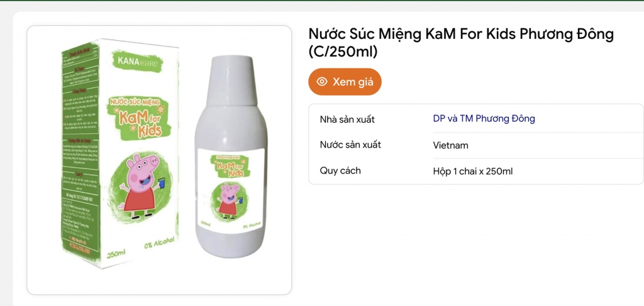Image resolution: width=644 pixels, height=306 pixels.
Task: Click the Nước Súc Miệng banner on the box
Action: coord(135,102)
